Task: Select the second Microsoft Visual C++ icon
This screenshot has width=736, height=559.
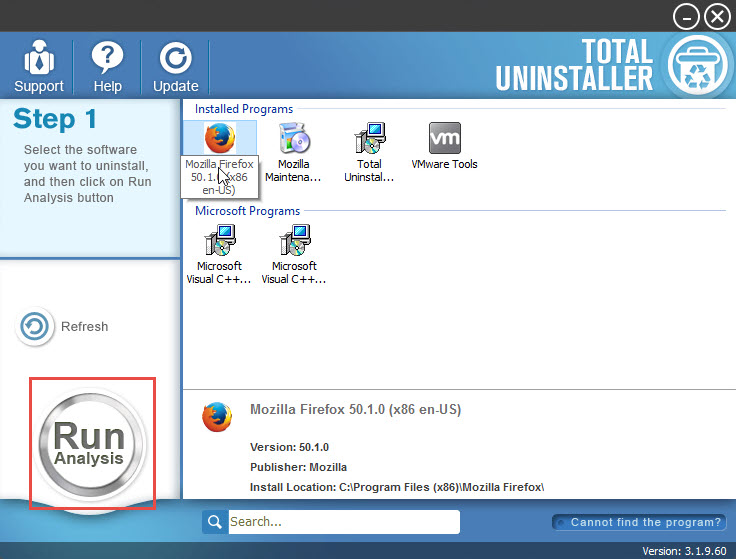Action: tap(294, 240)
